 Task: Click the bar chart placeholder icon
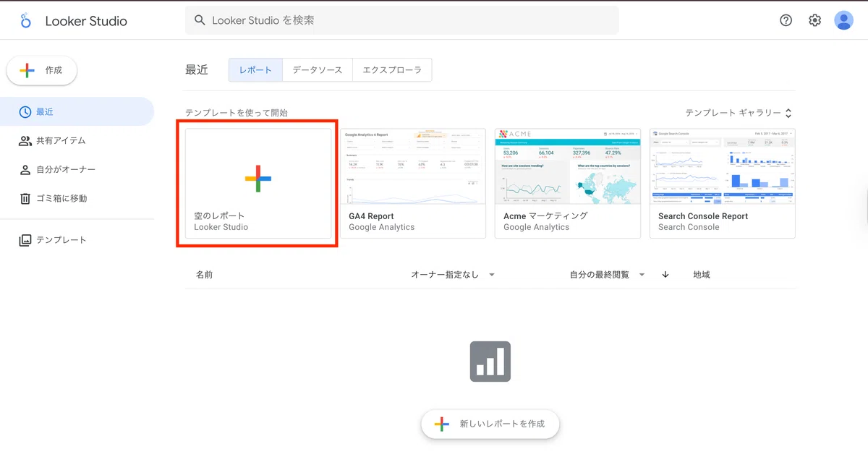pos(490,362)
